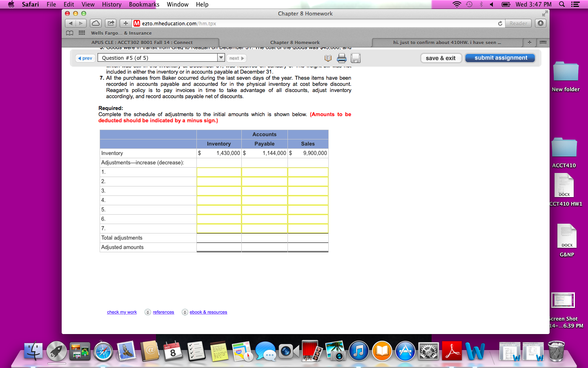Open a new tab with the tab bar plus
Screen dimensions: 588x368
[x=529, y=42]
